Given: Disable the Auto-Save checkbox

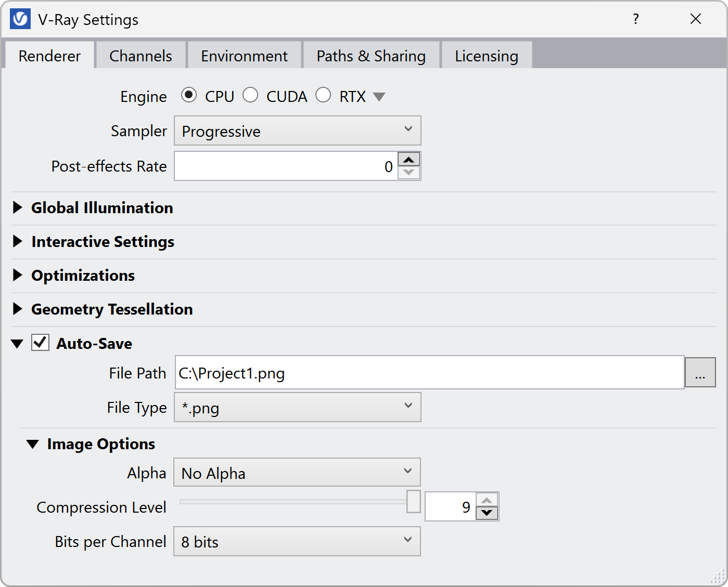Looking at the screenshot, I should pyautogui.click(x=41, y=343).
